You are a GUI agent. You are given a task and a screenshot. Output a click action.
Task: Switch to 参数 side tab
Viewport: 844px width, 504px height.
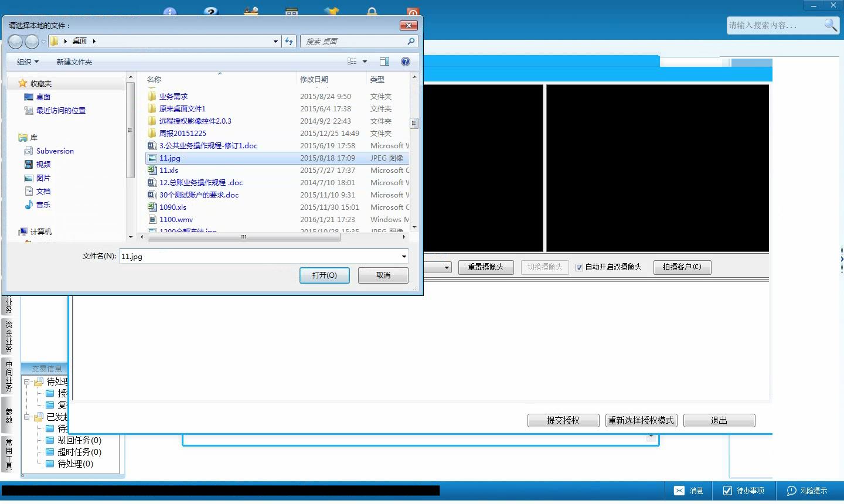click(9, 415)
